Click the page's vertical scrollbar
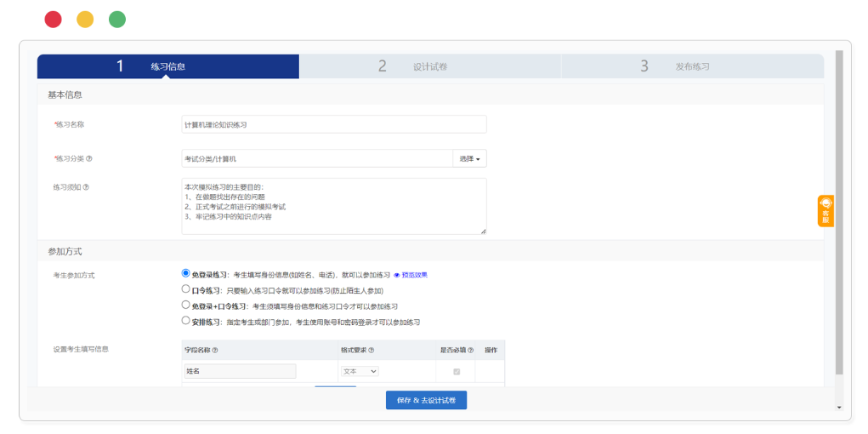 tap(839, 213)
